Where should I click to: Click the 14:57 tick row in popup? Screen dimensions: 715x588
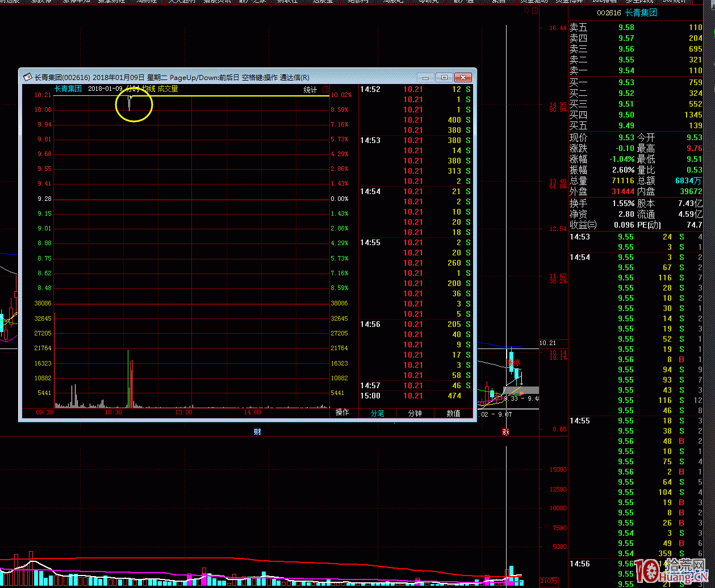(x=416, y=385)
